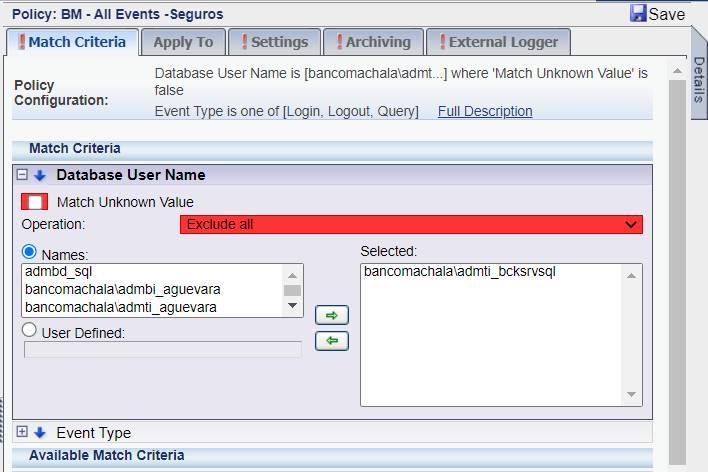Image resolution: width=708 pixels, height=472 pixels.
Task: Open the Settings tab
Action: (x=275, y=42)
